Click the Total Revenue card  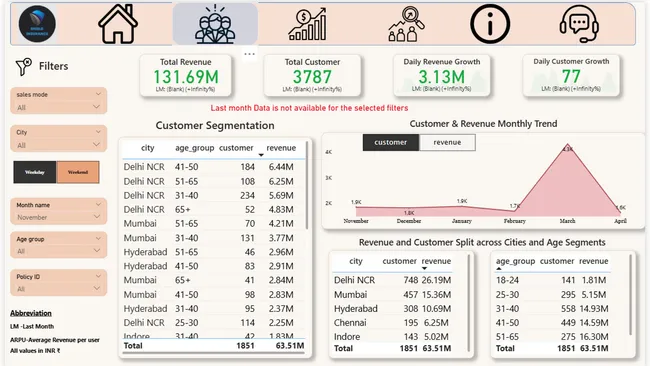click(186, 75)
